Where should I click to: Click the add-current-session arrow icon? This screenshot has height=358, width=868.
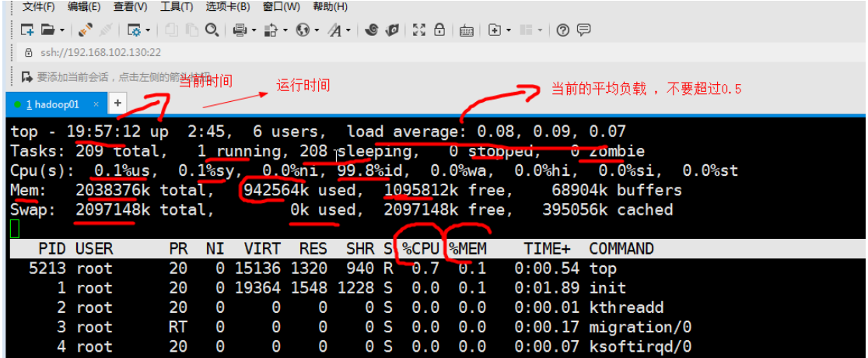(26, 76)
